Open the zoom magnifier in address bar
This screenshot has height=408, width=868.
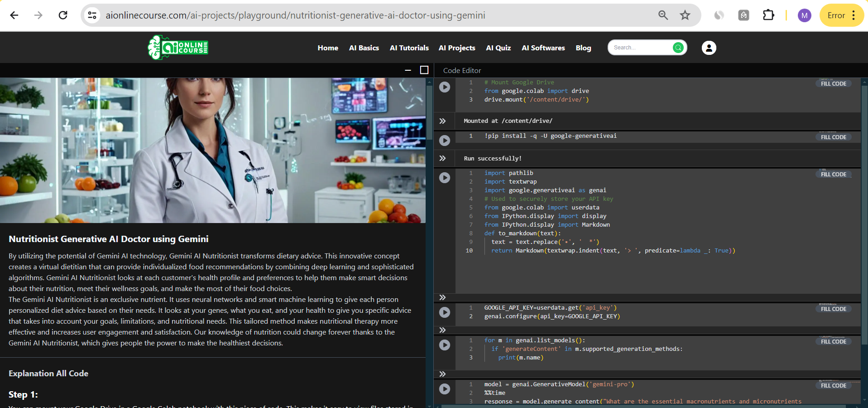[x=663, y=15]
